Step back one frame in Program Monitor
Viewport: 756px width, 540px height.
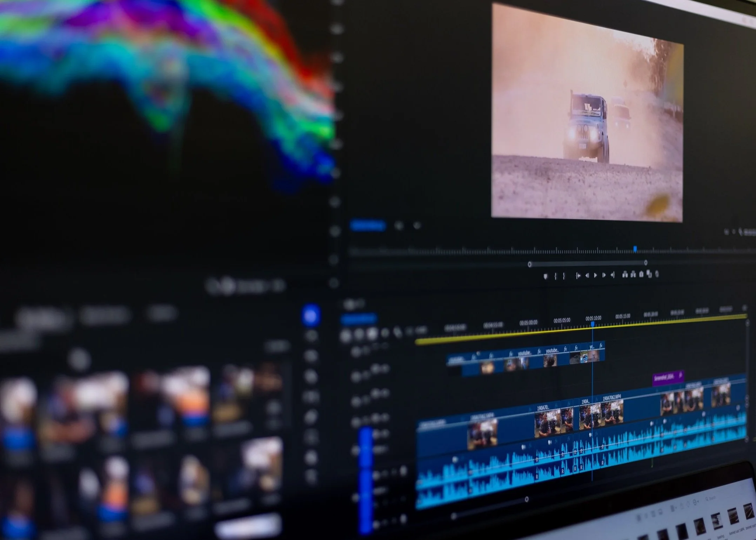pos(587,276)
